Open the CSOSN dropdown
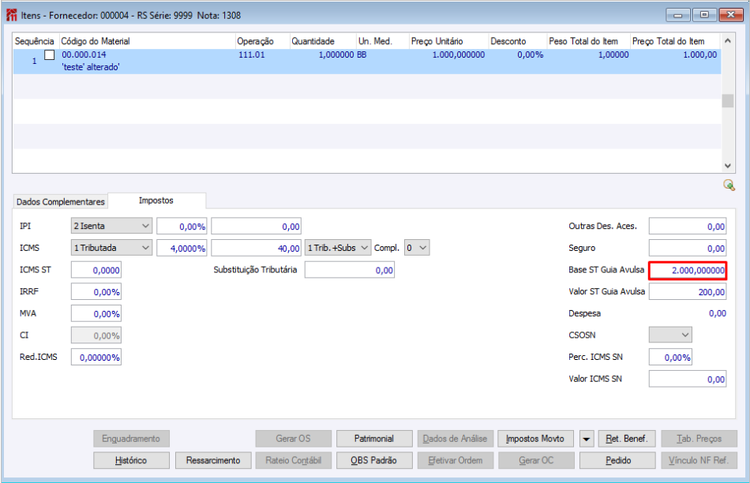Screen dimensions: 750x483 click(670, 335)
